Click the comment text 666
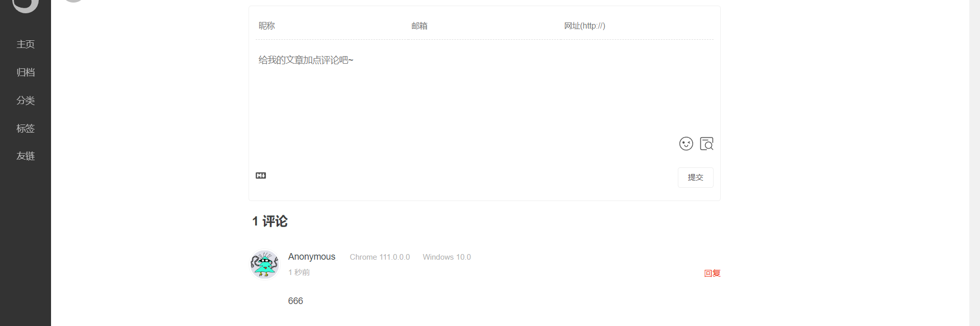Screen dimensions: 980x326 [296, 301]
